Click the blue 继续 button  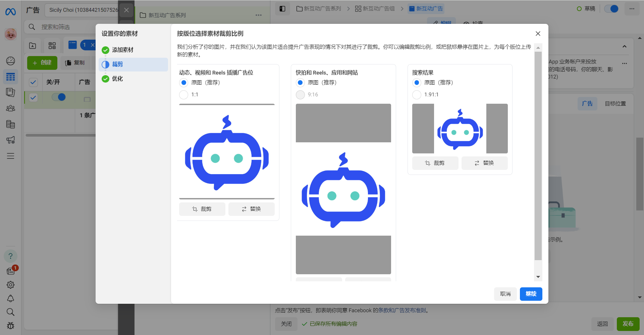(531, 294)
